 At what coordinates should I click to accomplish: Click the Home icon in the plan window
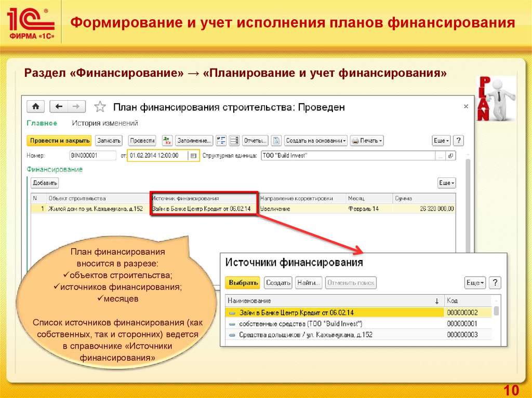(x=35, y=106)
